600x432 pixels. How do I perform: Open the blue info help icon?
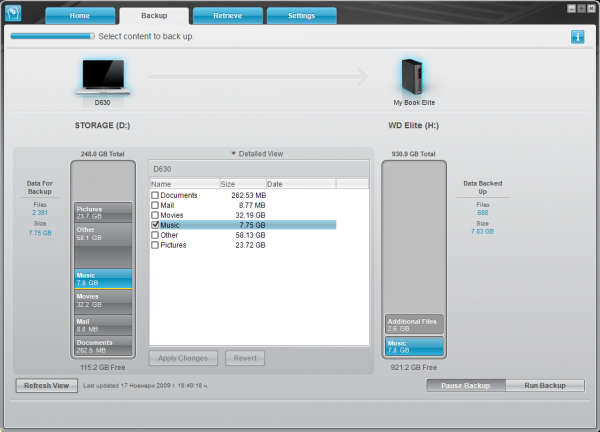[577, 37]
